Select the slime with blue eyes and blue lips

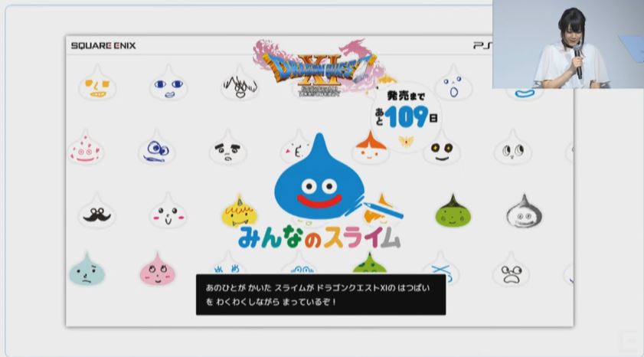tap(168, 83)
